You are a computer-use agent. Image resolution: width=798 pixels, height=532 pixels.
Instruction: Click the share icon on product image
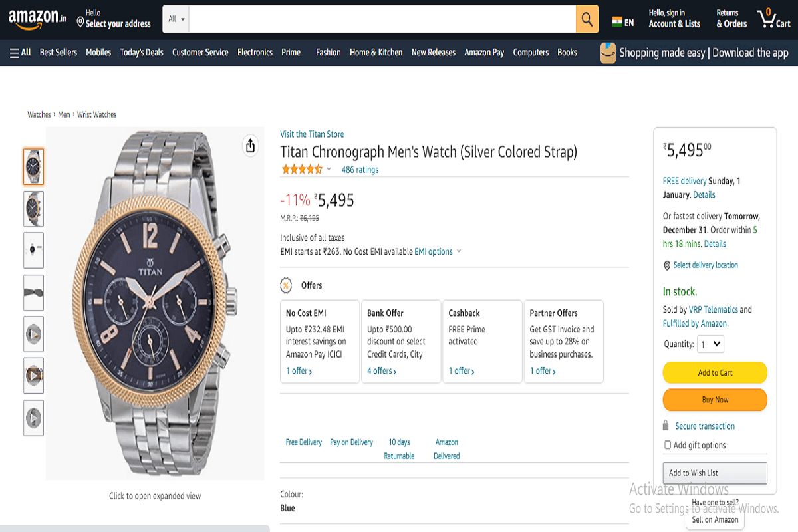tap(250, 145)
